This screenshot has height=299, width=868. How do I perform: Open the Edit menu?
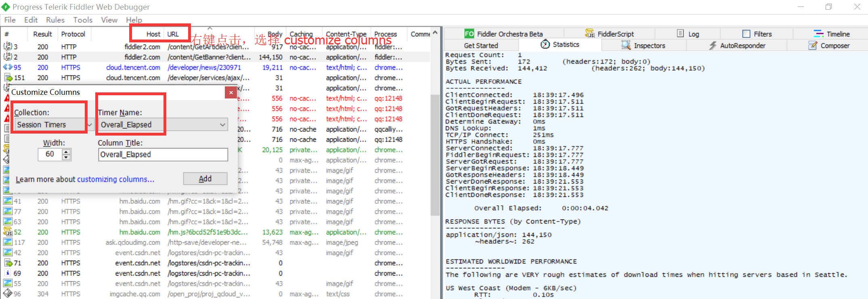[x=31, y=20]
